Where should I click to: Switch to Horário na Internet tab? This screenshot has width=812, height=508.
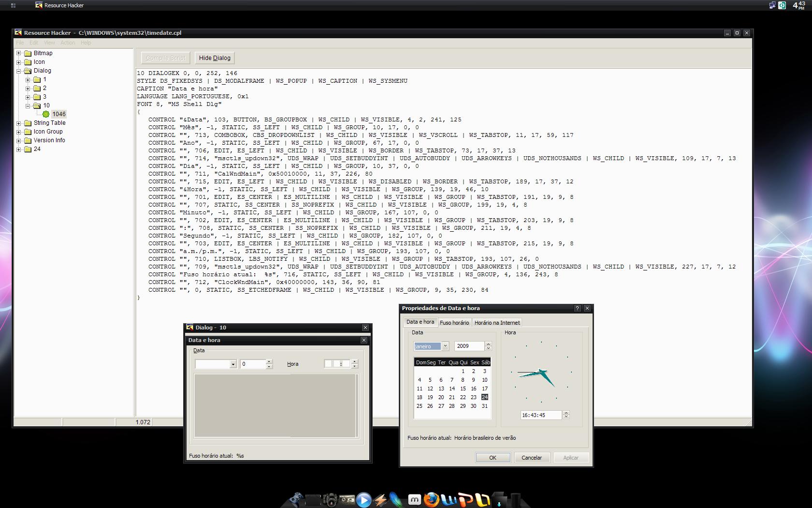click(x=497, y=323)
